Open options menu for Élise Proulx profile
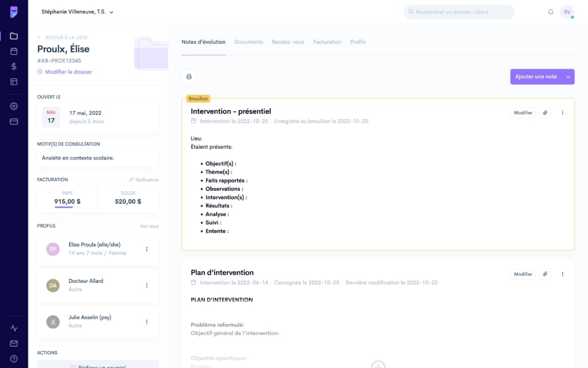The image size is (588, 368). [x=147, y=249]
